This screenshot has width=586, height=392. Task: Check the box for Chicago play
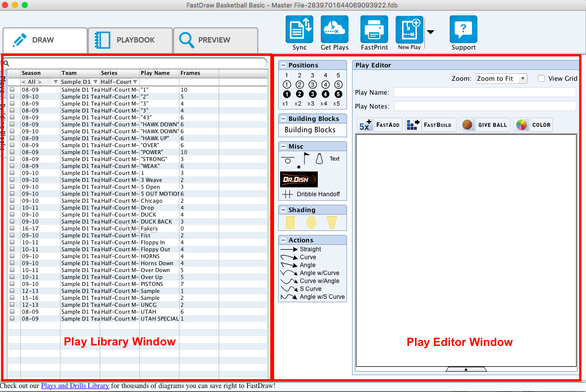(12, 201)
